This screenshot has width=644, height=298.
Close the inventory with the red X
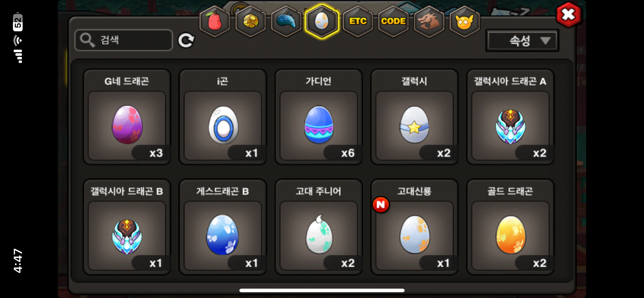coord(569,15)
